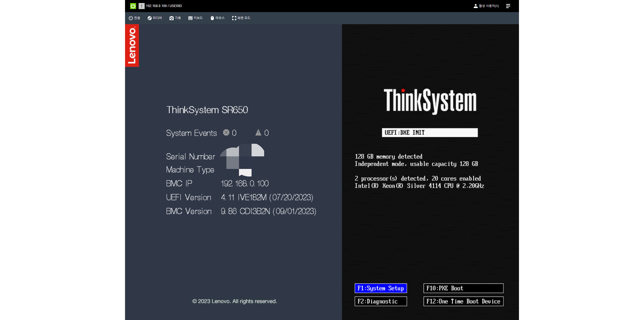Open the 화면 모드 (Screen Mode) menu
Screen dimensions: 644x320
(x=241, y=18)
